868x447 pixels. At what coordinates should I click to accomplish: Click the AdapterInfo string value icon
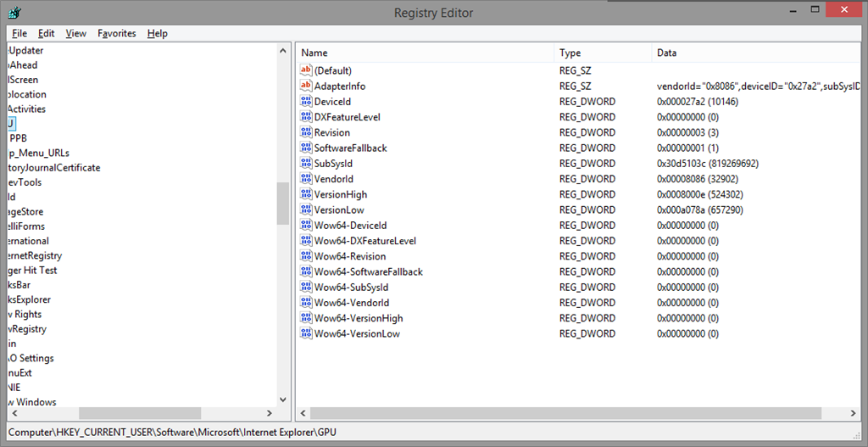tap(306, 86)
